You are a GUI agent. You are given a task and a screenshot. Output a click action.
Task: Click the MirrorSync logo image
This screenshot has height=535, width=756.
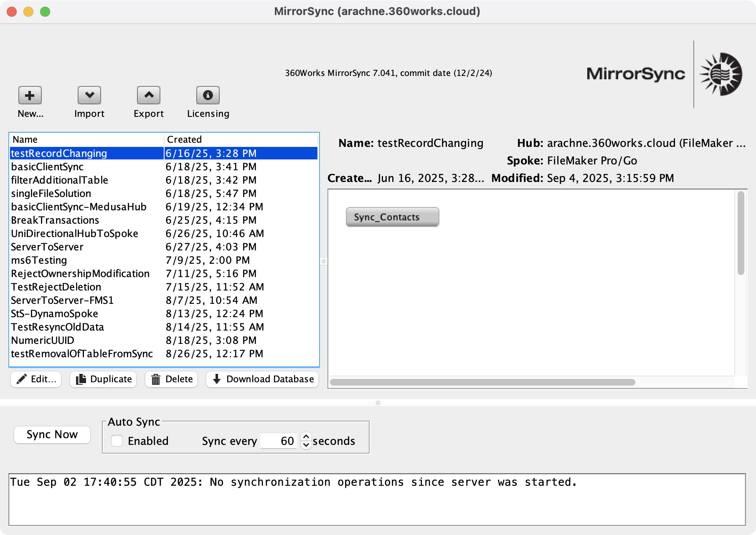pyautogui.click(x=664, y=74)
